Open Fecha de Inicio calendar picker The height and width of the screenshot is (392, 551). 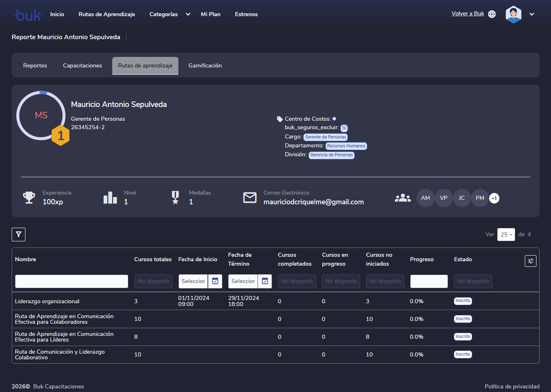coord(215,281)
